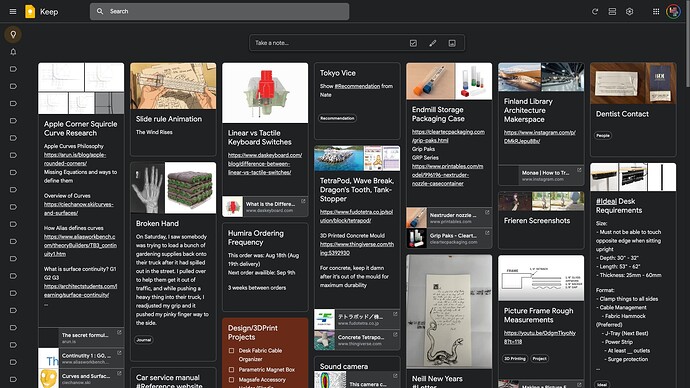Open the Picture Frame diagram image
The height and width of the screenshot is (388, 690).
pos(541,278)
